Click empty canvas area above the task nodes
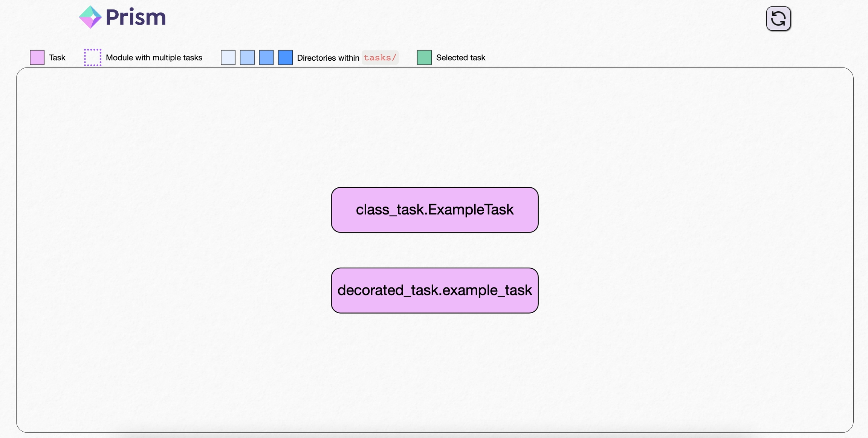This screenshot has height=438, width=868. [434, 128]
